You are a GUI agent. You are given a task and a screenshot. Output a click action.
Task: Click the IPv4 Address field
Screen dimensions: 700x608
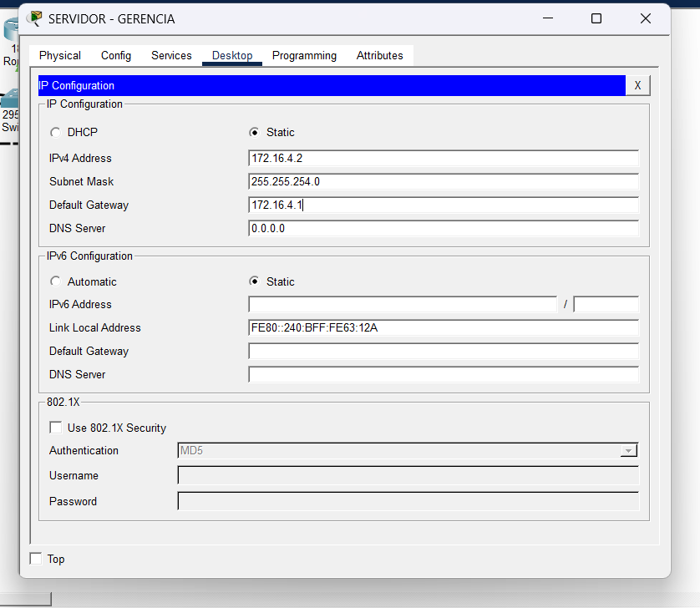(443, 159)
